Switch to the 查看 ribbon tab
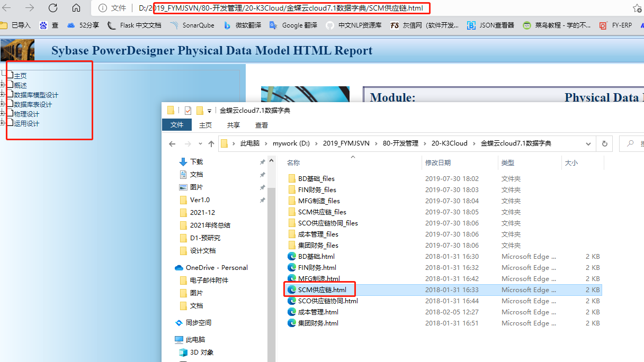This screenshot has height=362, width=644. (262, 125)
